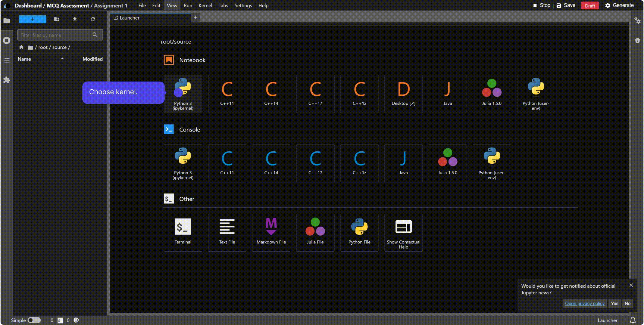The width and height of the screenshot is (644, 325).
Task: Open a Python 3 (ipykernel) console
Action: click(x=183, y=163)
